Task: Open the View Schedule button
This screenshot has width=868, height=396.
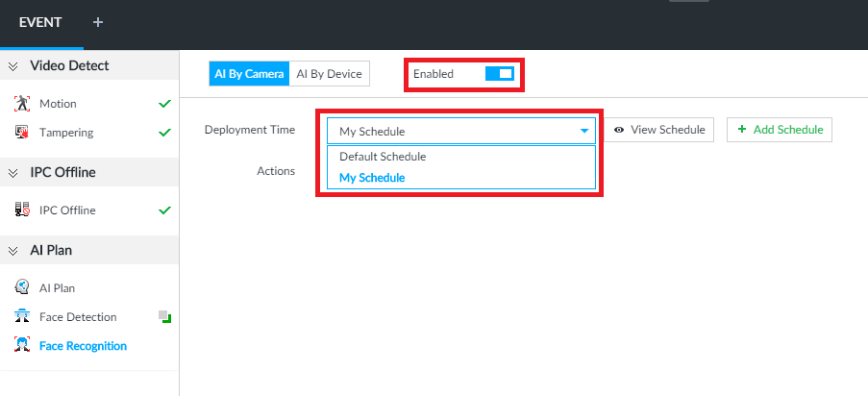Action: pos(660,130)
